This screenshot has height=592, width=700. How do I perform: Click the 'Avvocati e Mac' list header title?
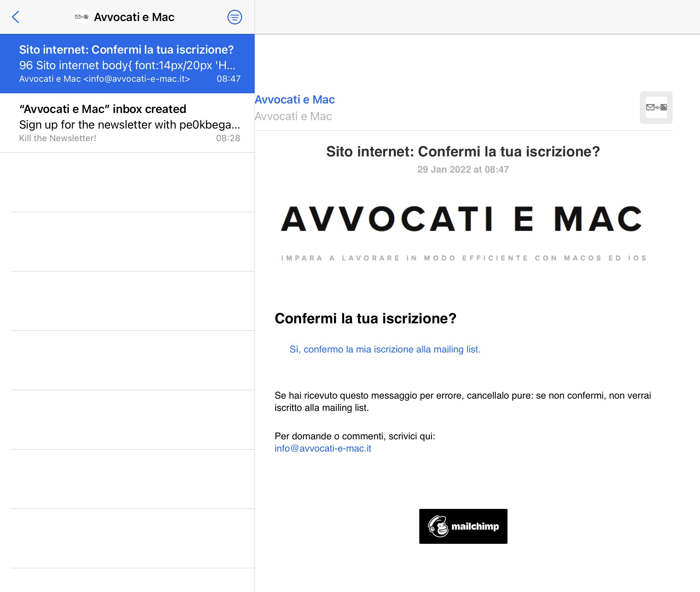click(x=134, y=17)
